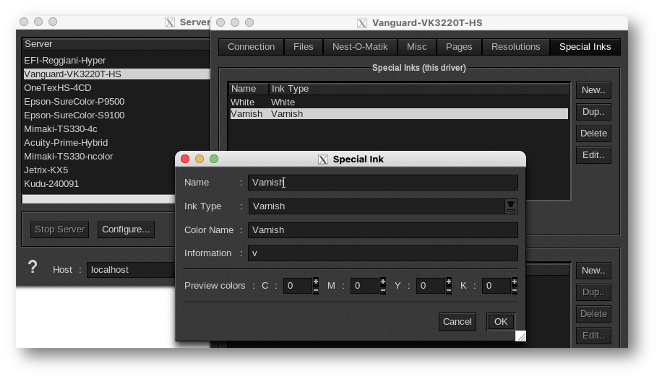Select the Misc tab
Image resolution: width=659 pixels, height=379 pixels.
[x=416, y=47]
